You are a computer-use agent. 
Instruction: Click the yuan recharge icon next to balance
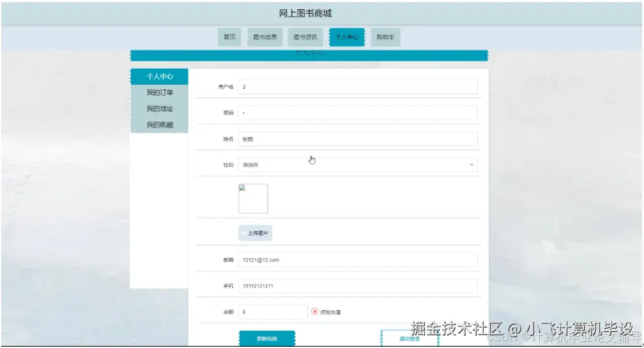[315, 312]
